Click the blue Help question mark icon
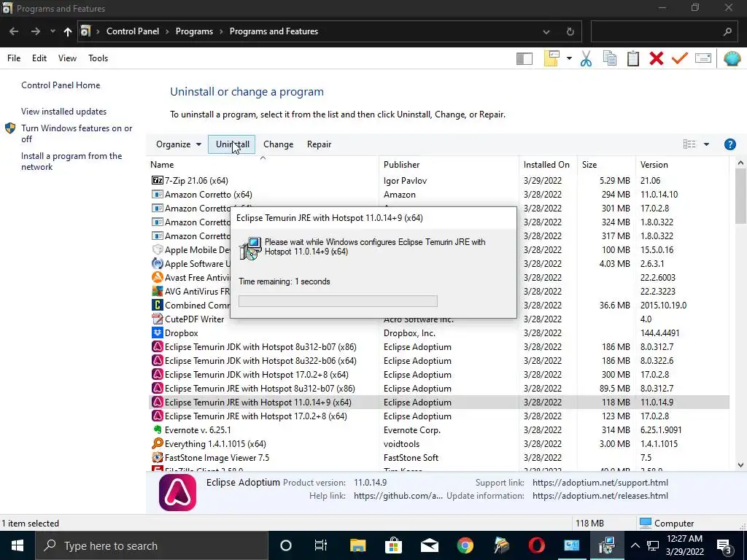 tap(729, 144)
